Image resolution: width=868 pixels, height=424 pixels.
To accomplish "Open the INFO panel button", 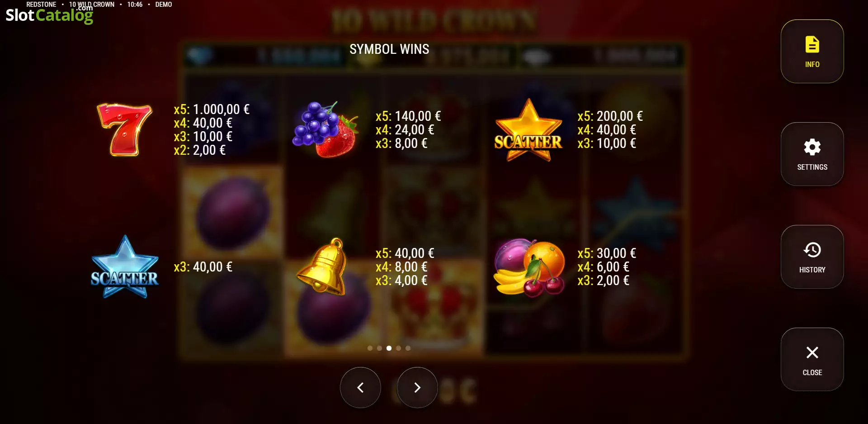I will coord(812,51).
